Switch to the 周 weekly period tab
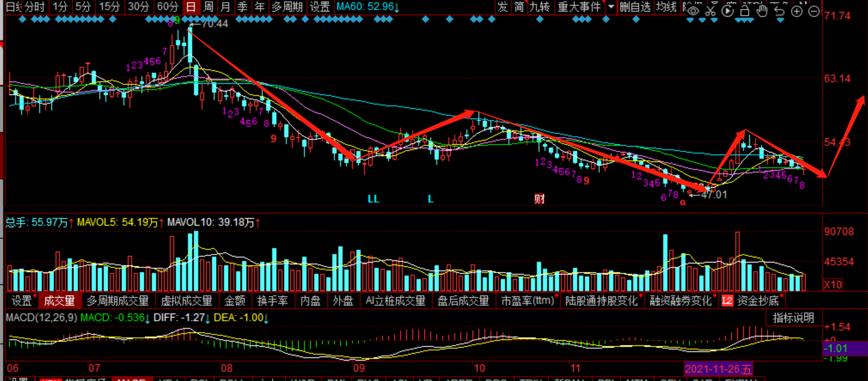This screenshot has height=381, width=868. [x=209, y=7]
